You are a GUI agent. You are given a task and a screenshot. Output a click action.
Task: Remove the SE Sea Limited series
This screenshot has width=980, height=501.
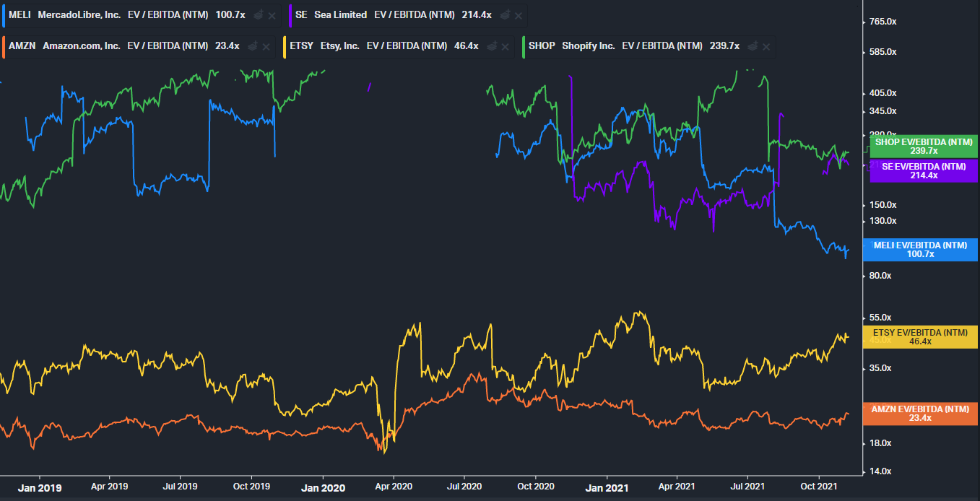(518, 15)
